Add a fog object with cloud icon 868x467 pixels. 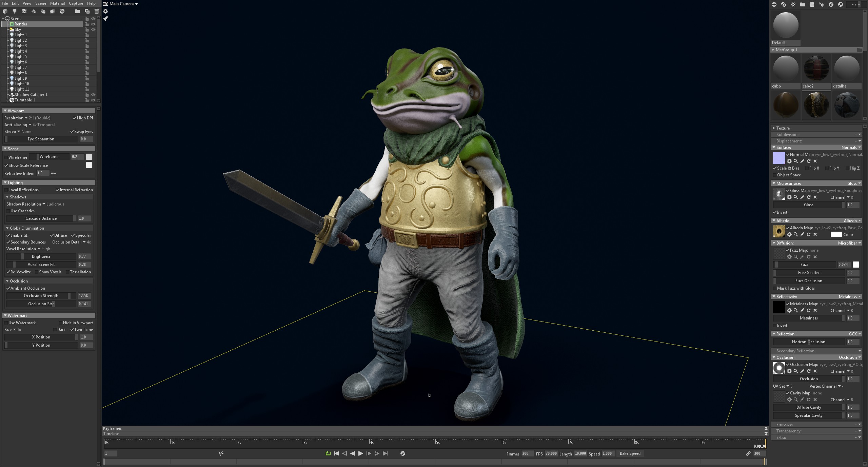pos(43,11)
